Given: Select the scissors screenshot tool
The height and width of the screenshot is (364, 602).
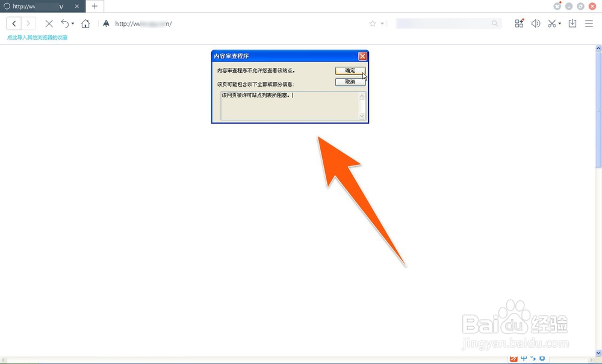Looking at the screenshot, I should coord(552,24).
